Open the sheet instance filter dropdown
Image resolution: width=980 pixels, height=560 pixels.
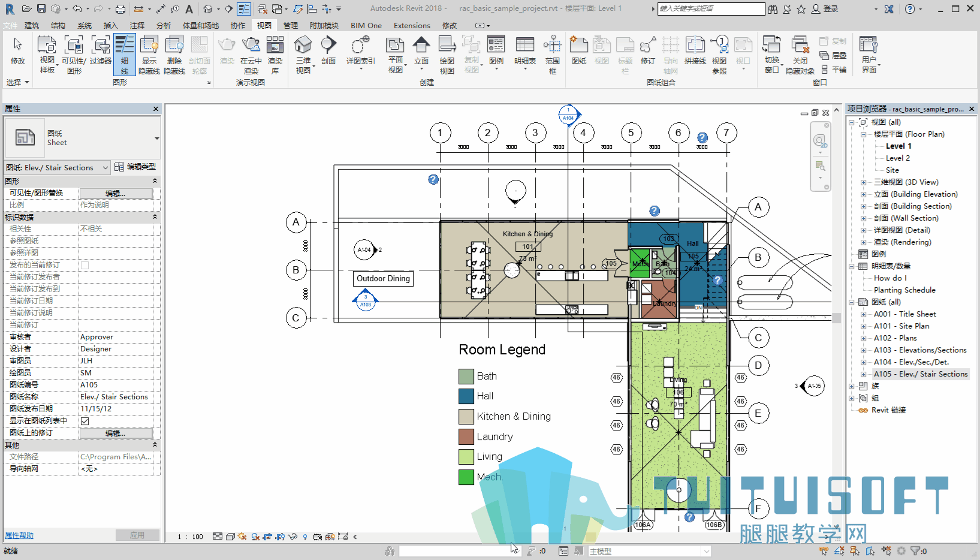point(58,167)
